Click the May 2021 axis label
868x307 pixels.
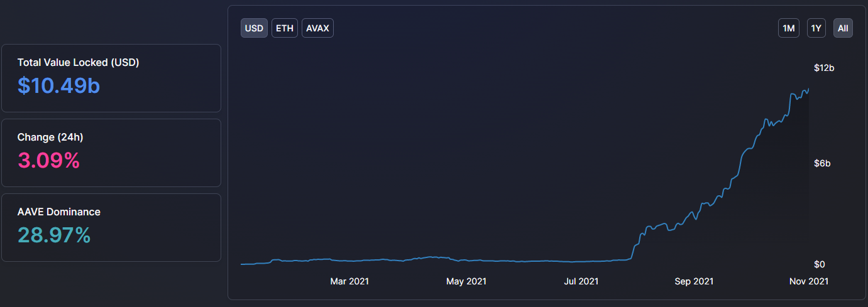click(x=466, y=281)
